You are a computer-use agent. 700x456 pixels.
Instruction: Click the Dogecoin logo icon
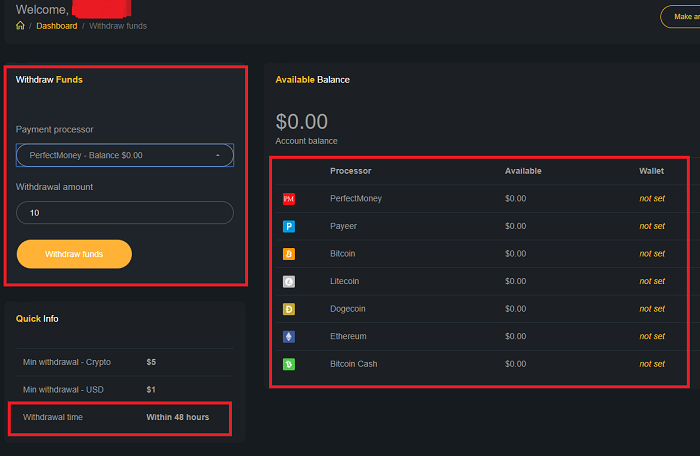[x=289, y=309]
